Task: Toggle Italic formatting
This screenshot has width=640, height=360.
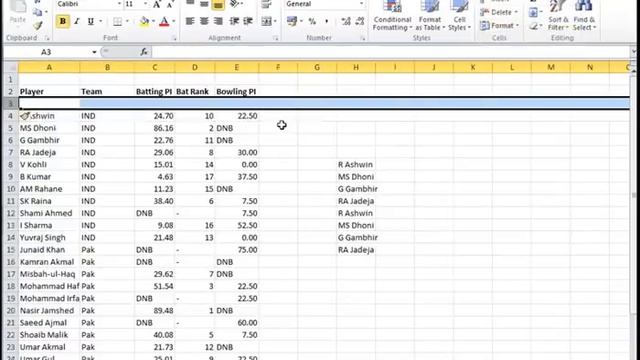Action: point(76,21)
